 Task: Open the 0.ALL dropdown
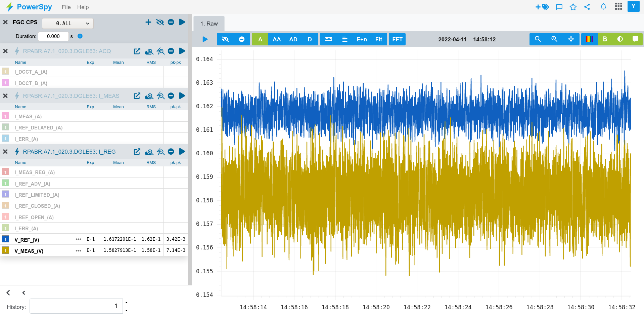coord(68,23)
